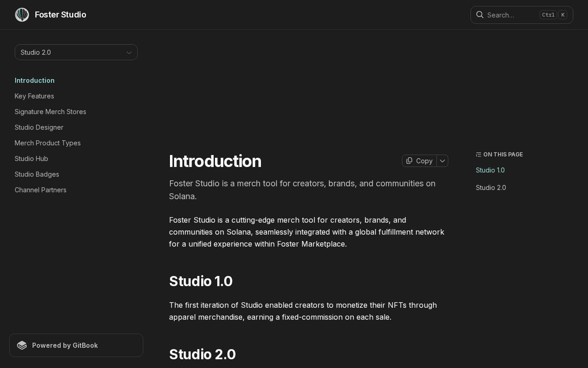
Task: Select the Introduction sidebar item
Action: 34,80
